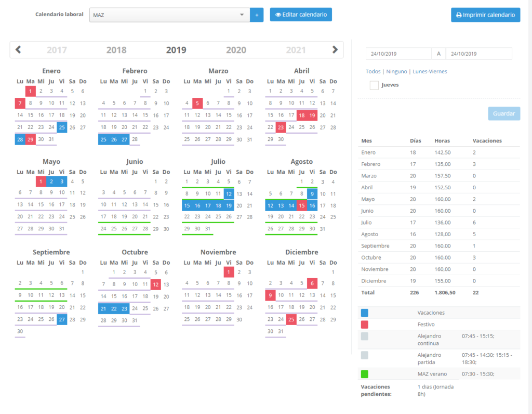532x414 pixels.
Task: Click the Guardar button
Action: pos(504,113)
